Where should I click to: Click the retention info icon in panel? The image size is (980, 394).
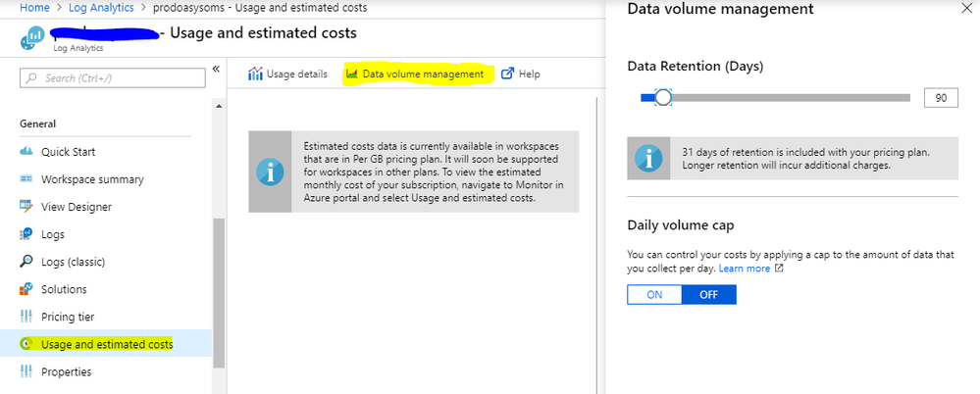(648, 159)
